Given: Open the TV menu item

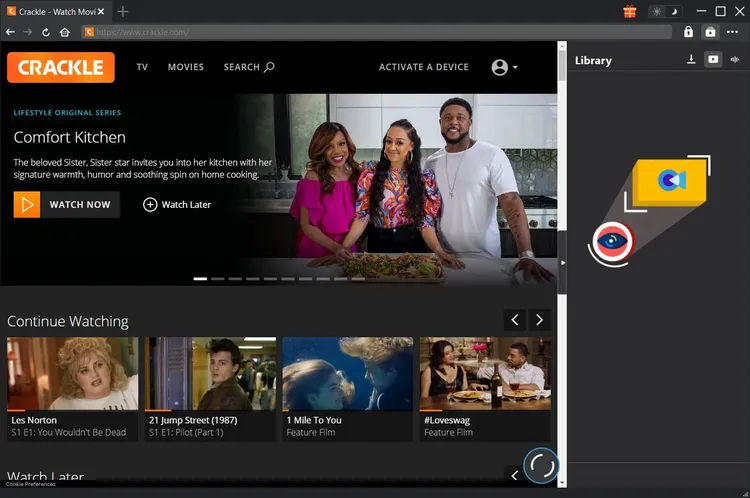Looking at the screenshot, I should click(x=142, y=67).
